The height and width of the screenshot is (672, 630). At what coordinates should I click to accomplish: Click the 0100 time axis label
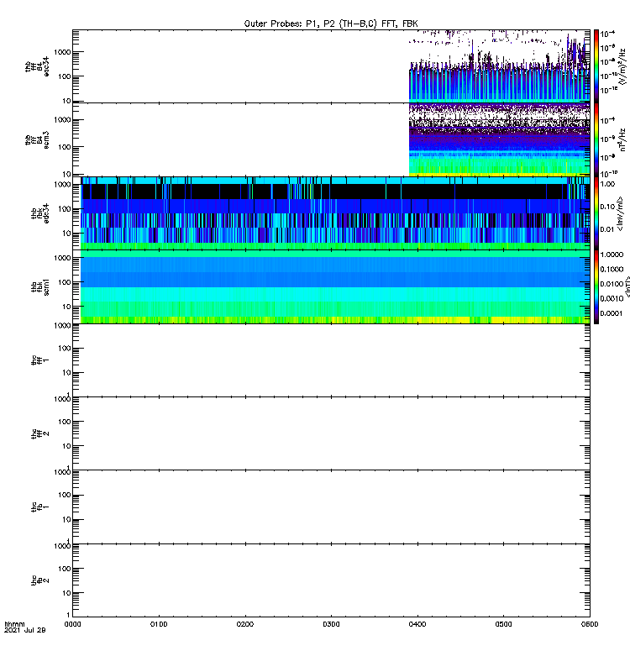(159, 624)
